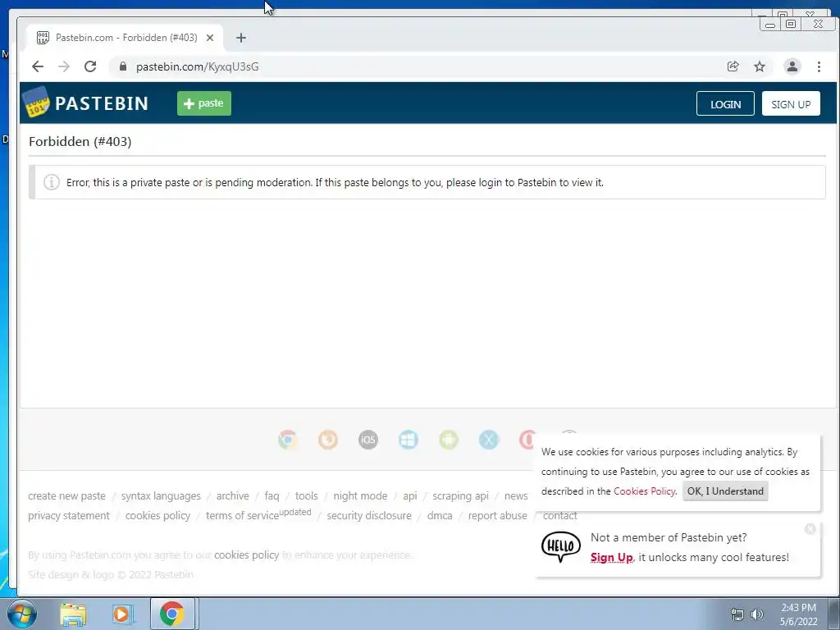Open the 'contact' footer link
Screen dimensions: 840x630
(x=559, y=516)
